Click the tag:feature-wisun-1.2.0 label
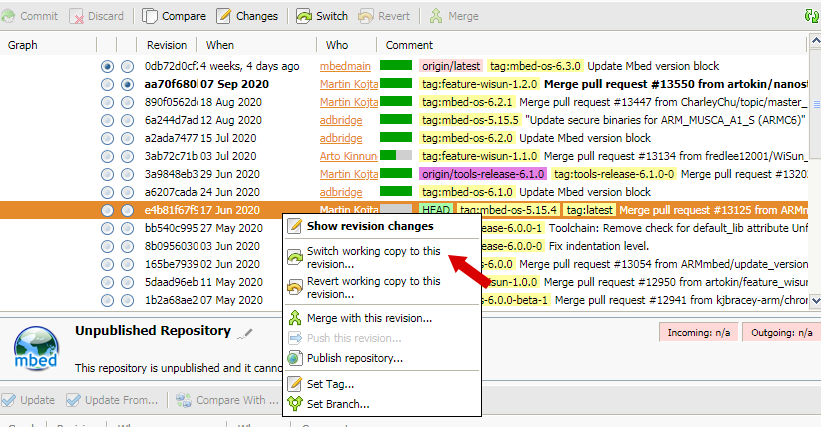This screenshot has width=821, height=427. [480, 84]
